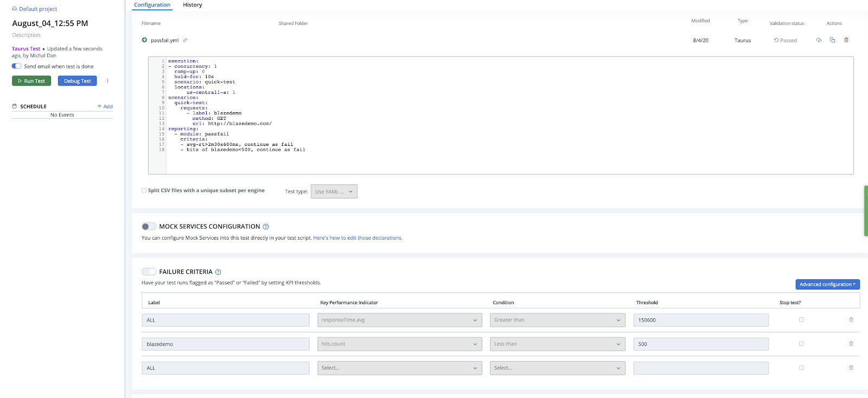Click the download icon for passfail.yml
Image resolution: width=868 pixels, height=398 pixels.
(819, 40)
